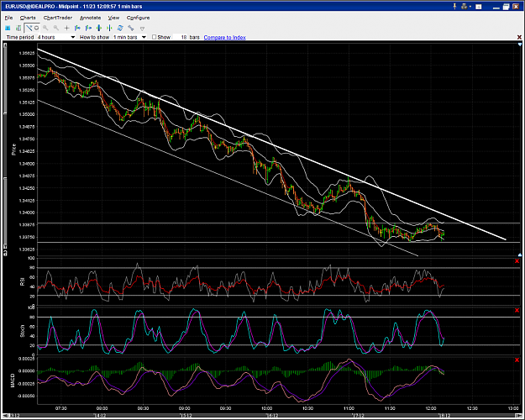525x420 pixels.
Task: Click blue triangle at chart top-right corner
Action: point(520,45)
